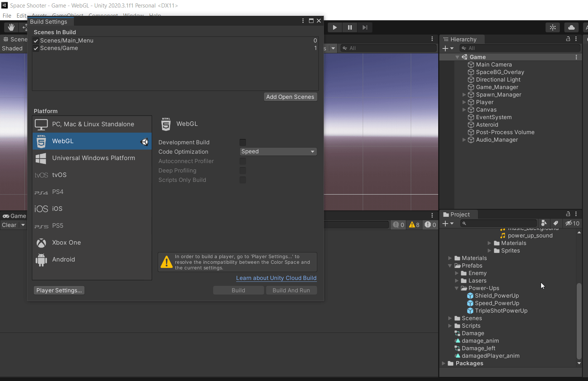The image size is (588, 381).
Task: Click the Hierarchy search field
Action: coord(520,48)
